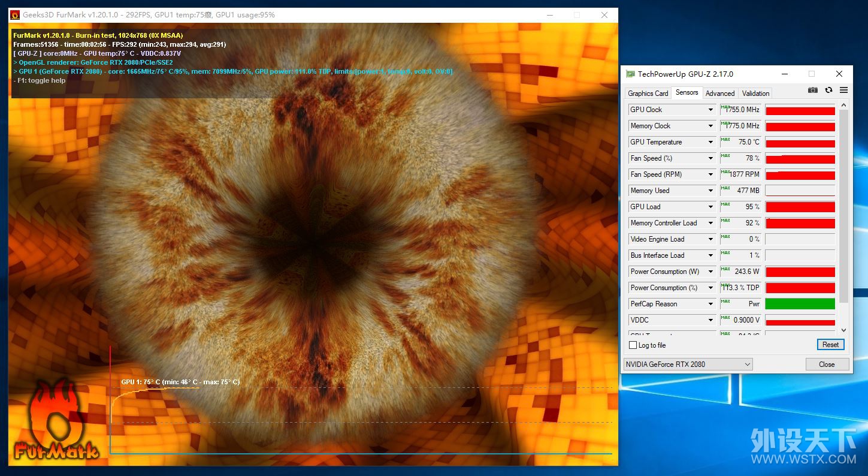Close the GPU-Z window with X
Image resolution: width=868 pixels, height=476 pixels.
pyautogui.click(x=839, y=74)
